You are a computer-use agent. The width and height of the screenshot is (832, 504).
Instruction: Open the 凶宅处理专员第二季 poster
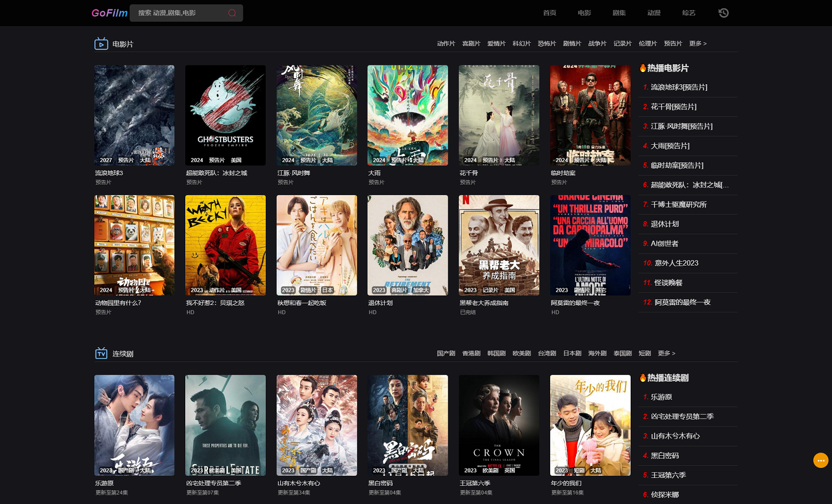225,425
